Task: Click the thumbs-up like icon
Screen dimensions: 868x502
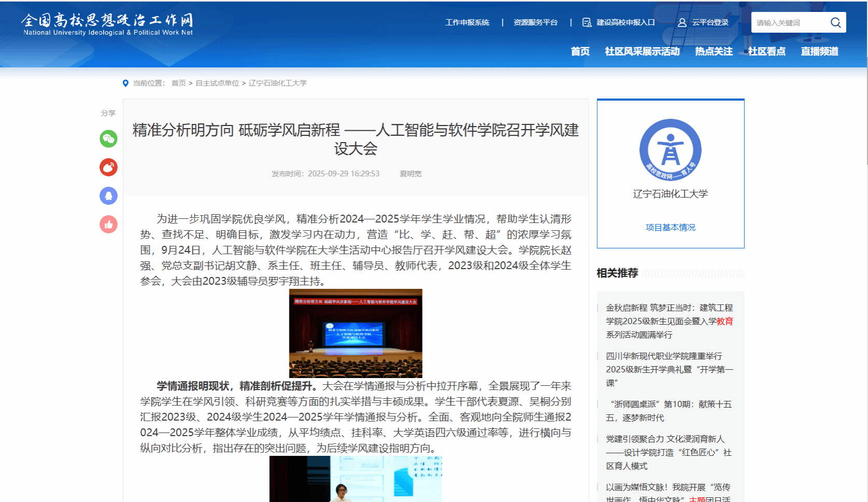Action: coord(108,224)
